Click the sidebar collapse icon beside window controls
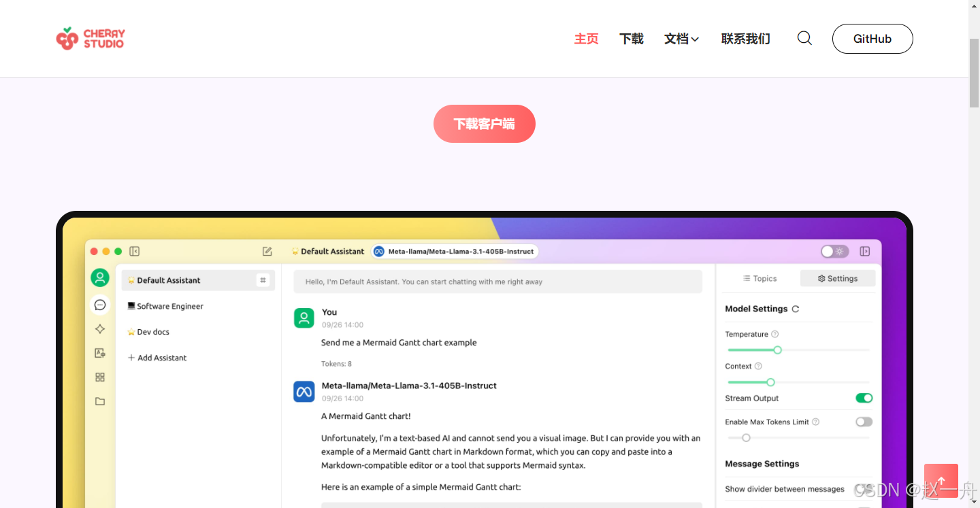 (135, 252)
